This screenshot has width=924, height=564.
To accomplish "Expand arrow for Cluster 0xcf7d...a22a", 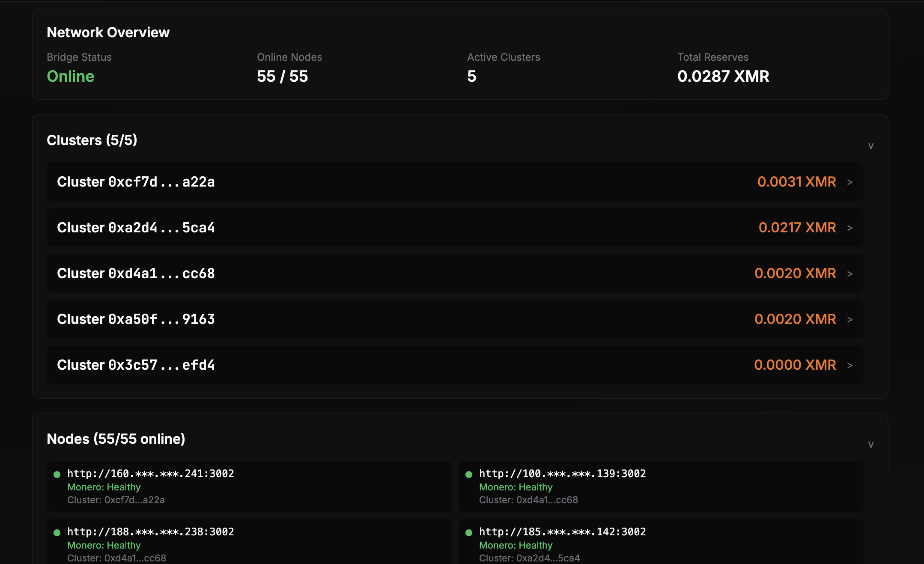I will pos(850,182).
